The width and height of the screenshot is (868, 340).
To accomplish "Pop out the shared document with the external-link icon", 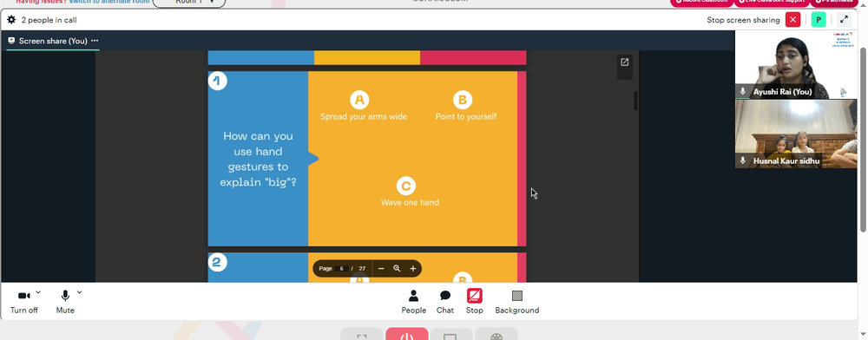I will pos(624,62).
